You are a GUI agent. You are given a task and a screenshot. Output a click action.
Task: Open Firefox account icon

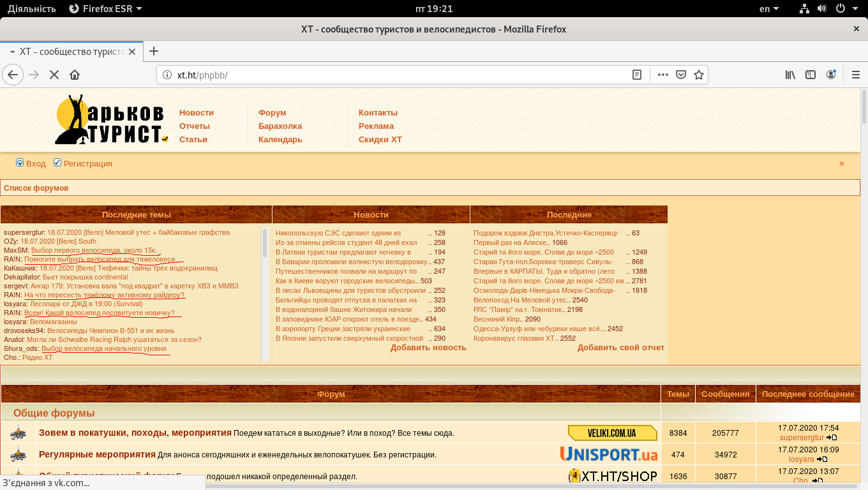[x=831, y=75]
